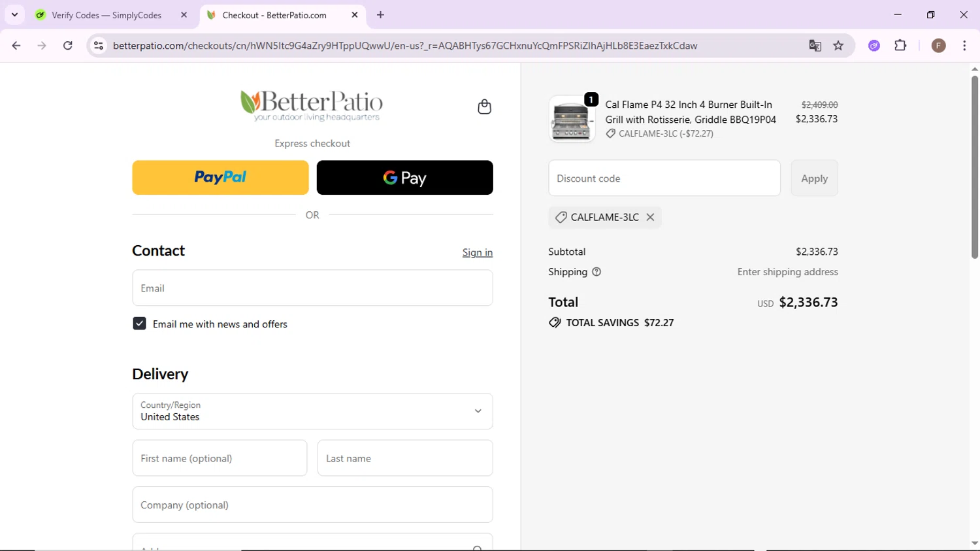
Task: Click the Subtotal label
Action: [566, 252]
